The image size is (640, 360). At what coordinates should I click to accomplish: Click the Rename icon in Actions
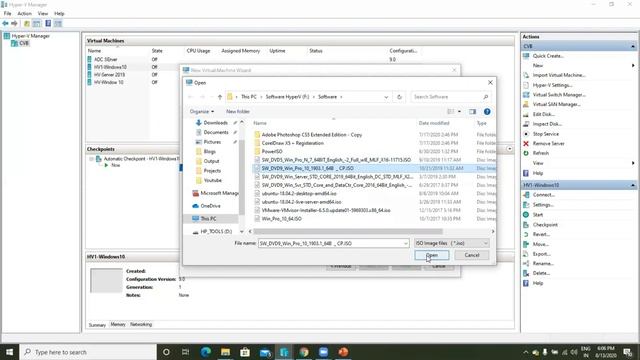click(526, 264)
